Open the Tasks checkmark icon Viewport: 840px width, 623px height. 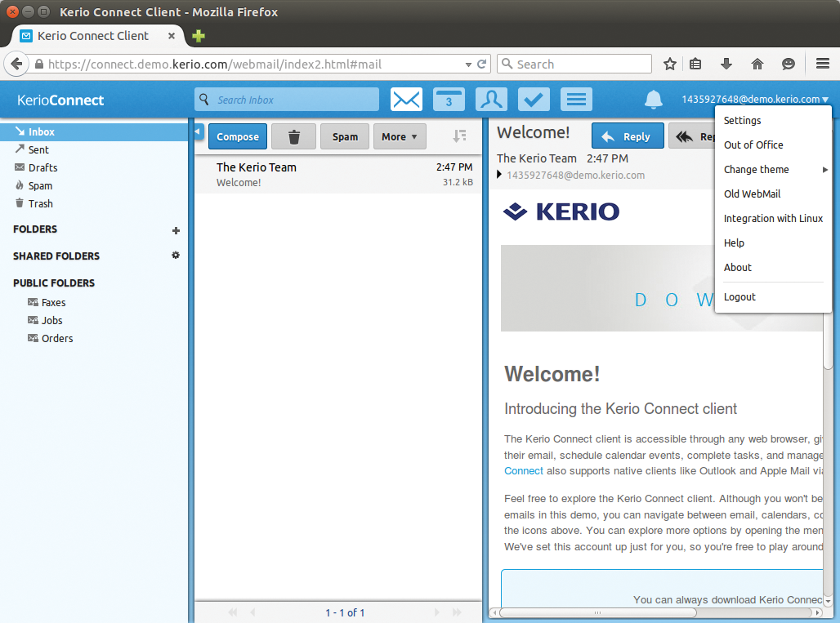pos(534,99)
